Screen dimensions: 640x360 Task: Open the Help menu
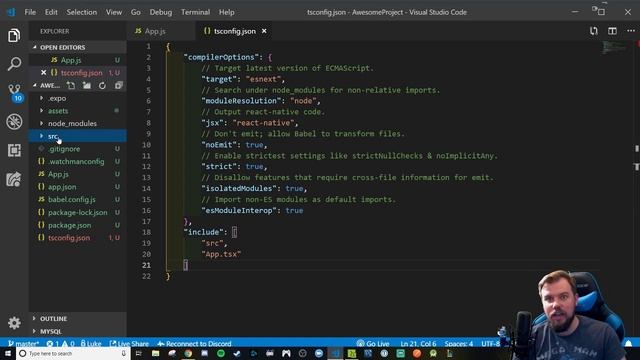pos(226,12)
